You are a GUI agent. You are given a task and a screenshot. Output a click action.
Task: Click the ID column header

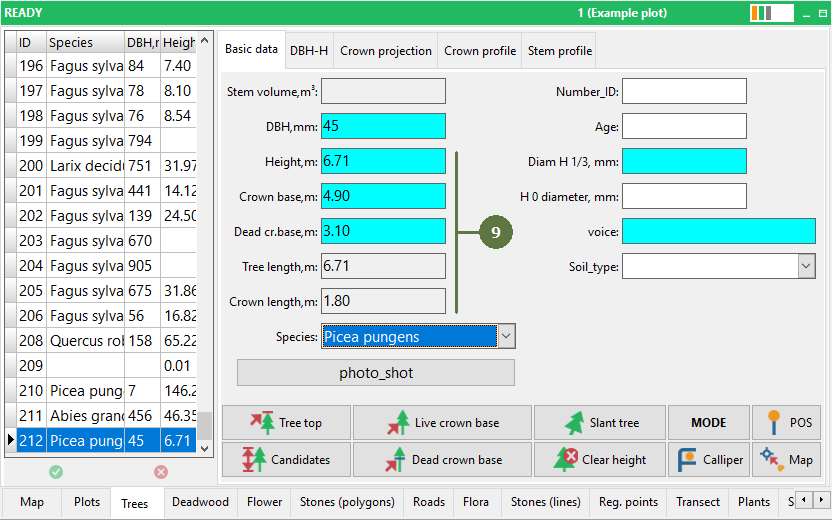click(31, 42)
